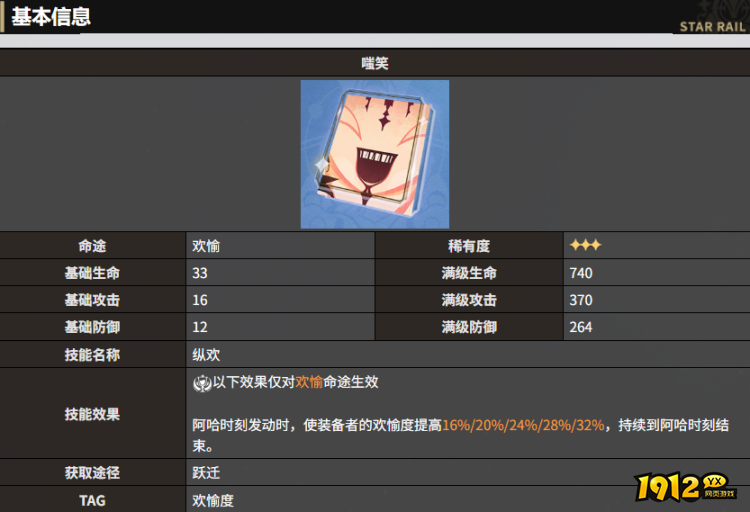The image size is (750, 512).
Task: Click the 技能名称 label
Action: pyautogui.click(x=92, y=355)
